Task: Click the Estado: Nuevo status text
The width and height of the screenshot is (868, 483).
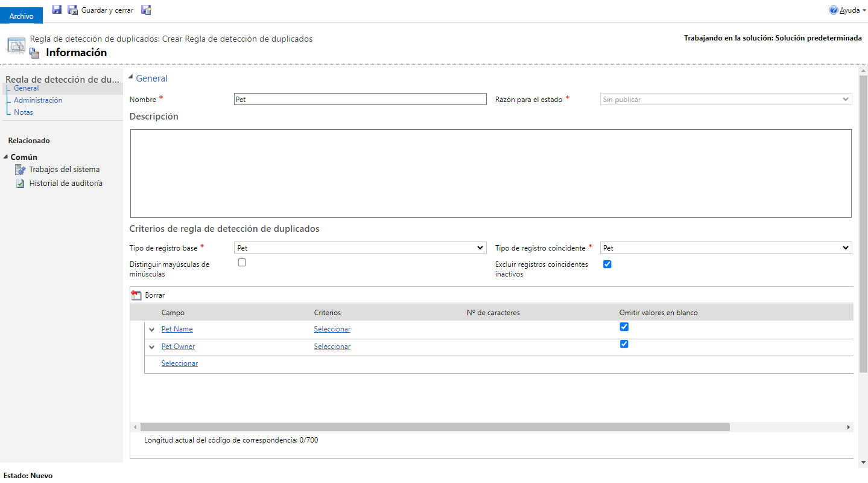Action: (28, 476)
